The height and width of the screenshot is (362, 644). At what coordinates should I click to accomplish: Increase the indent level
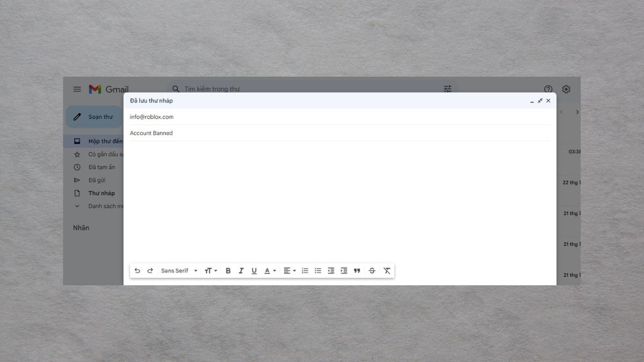344,271
